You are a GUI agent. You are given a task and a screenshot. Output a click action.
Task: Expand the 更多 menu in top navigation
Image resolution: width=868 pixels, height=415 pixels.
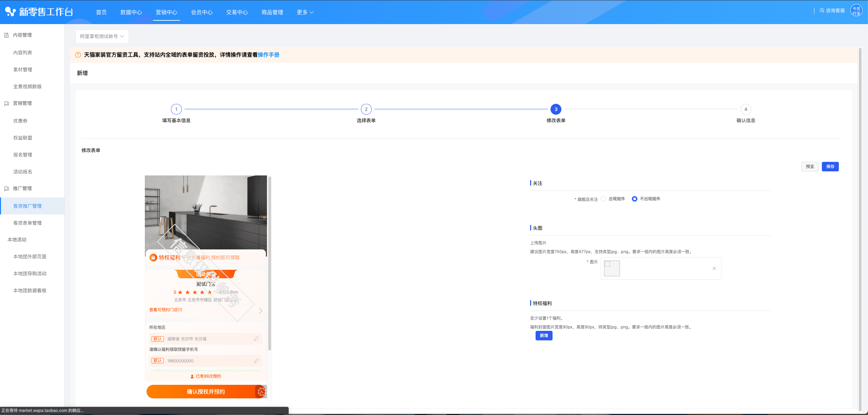point(305,12)
